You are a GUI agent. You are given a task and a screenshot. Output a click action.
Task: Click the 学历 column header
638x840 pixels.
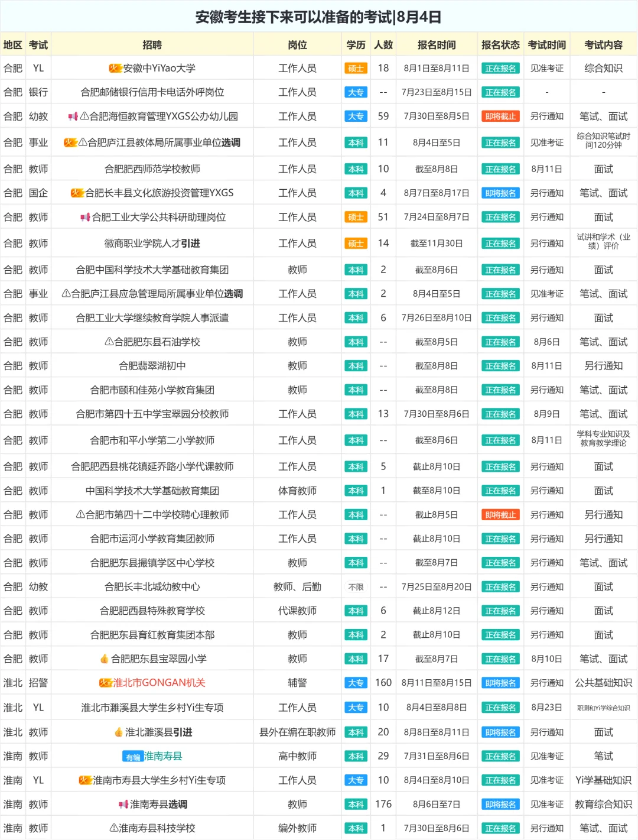pos(356,45)
